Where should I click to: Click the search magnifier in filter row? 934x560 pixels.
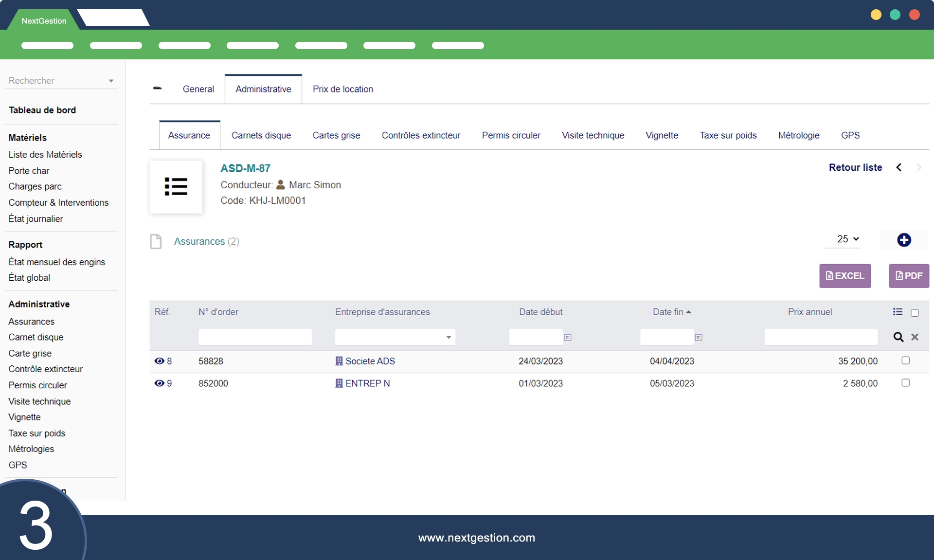(x=898, y=337)
